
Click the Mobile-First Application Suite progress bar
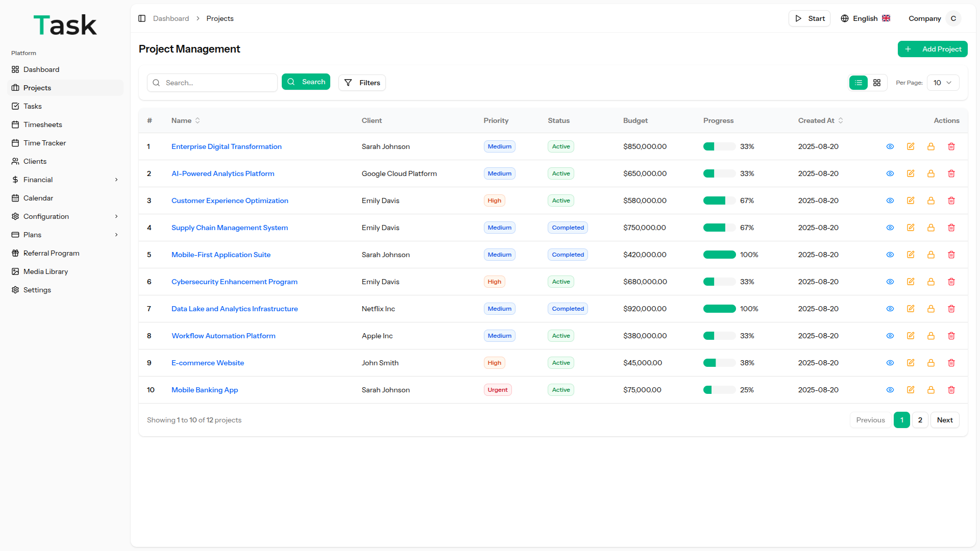point(719,255)
